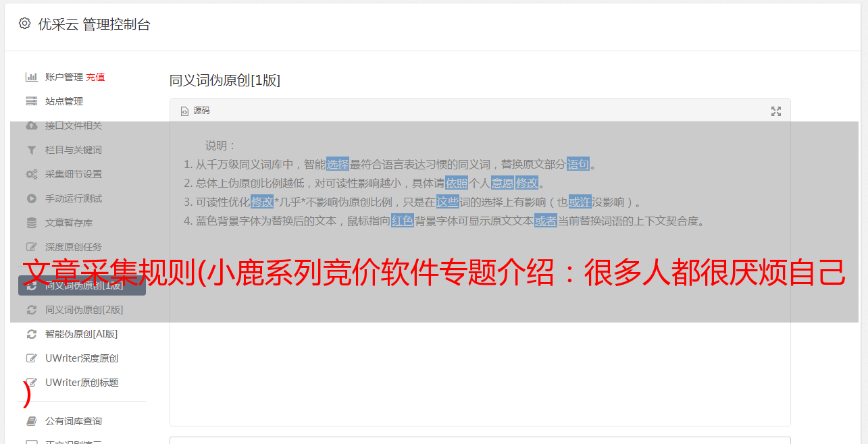Open 深度原创任务 menu item
Viewport: 868px width, 444px height.
pos(74,247)
